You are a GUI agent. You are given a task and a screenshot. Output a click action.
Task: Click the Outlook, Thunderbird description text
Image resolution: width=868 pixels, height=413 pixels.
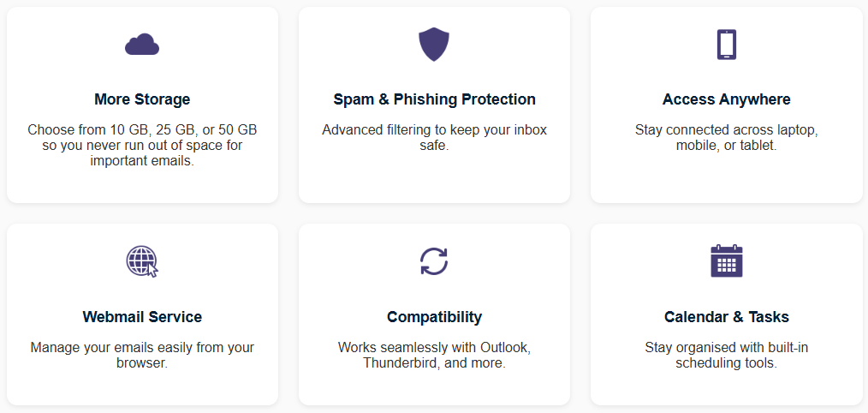(x=434, y=356)
